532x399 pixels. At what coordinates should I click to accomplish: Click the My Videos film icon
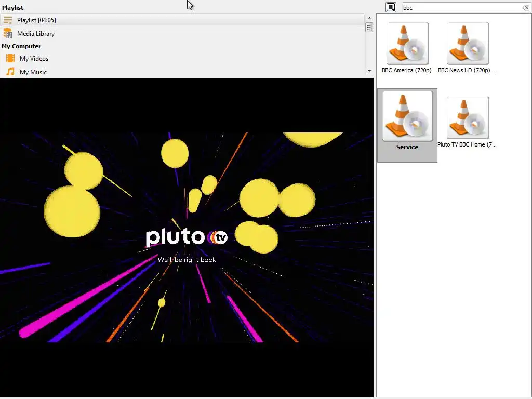[x=10, y=58]
